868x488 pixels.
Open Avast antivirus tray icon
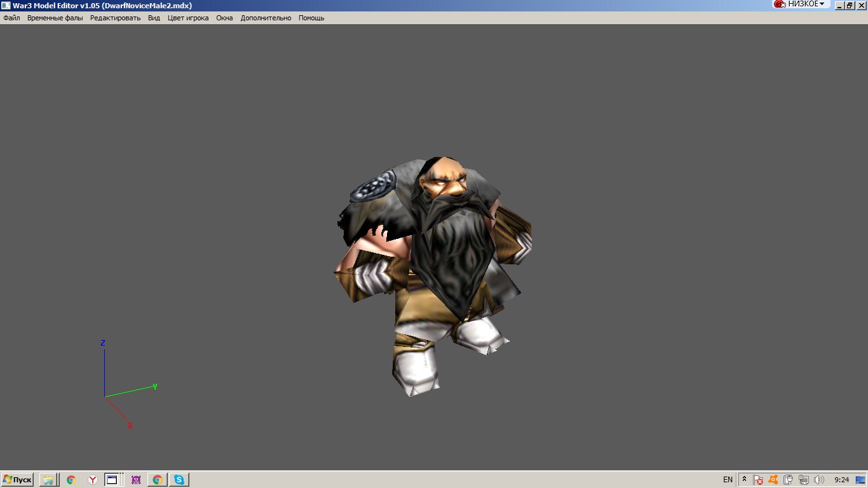pos(773,480)
